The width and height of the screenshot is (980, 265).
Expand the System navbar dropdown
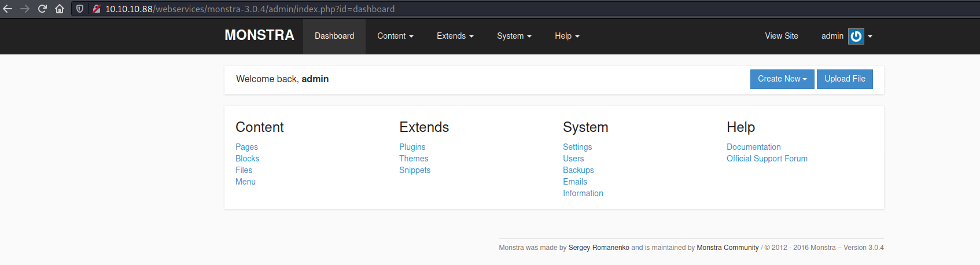[x=514, y=36]
